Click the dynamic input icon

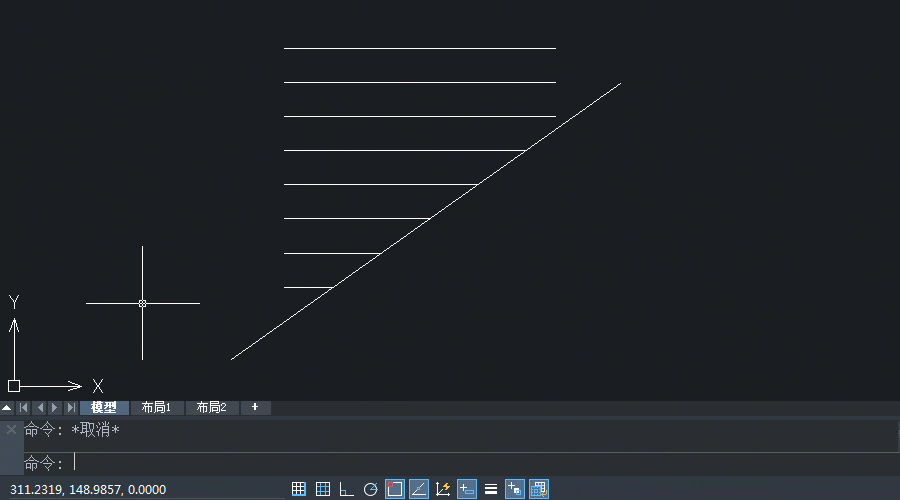click(x=467, y=489)
